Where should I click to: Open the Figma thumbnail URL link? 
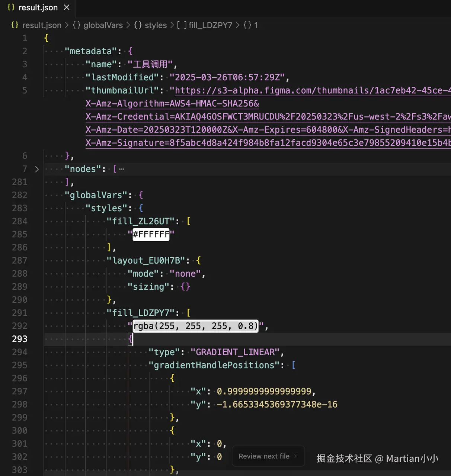(x=313, y=90)
